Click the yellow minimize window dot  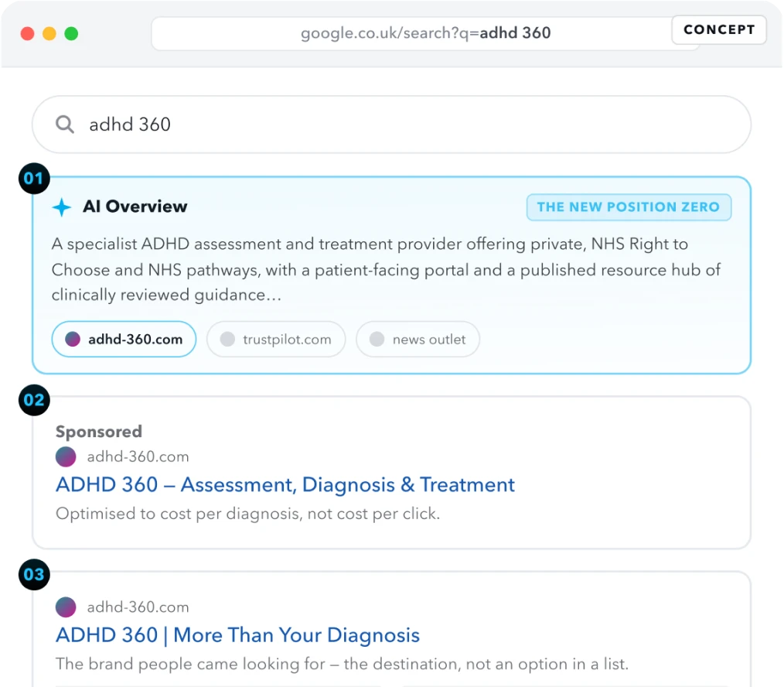tap(49, 33)
